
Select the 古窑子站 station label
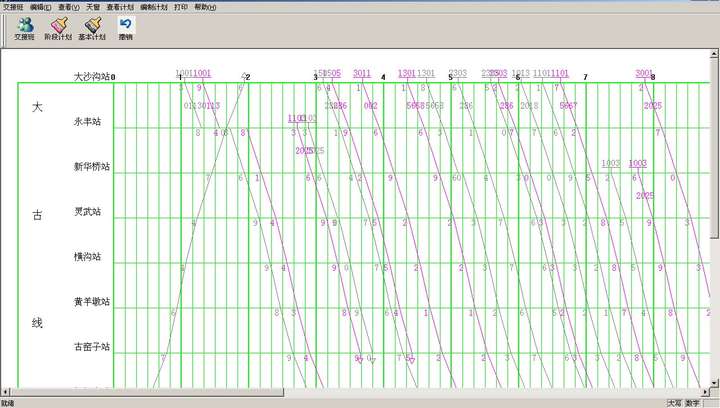tap(92, 347)
